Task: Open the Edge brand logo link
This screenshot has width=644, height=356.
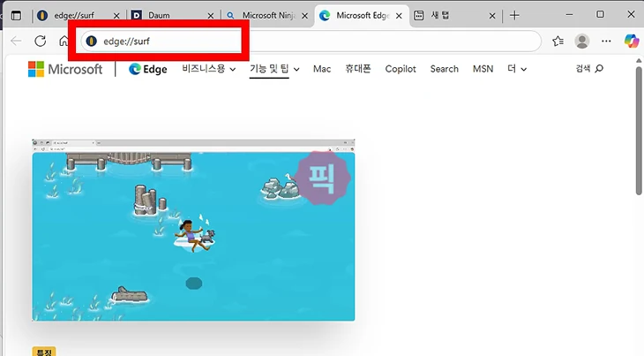Action: click(x=148, y=69)
